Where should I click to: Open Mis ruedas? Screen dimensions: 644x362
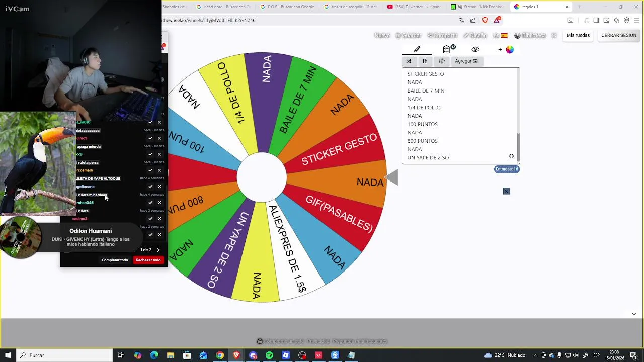pos(578,35)
